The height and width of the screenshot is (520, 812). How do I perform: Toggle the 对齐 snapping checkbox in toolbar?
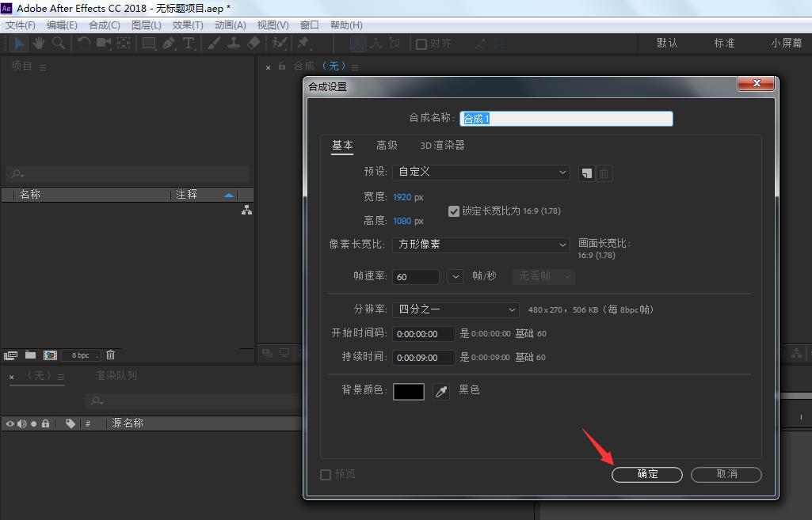(x=421, y=44)
